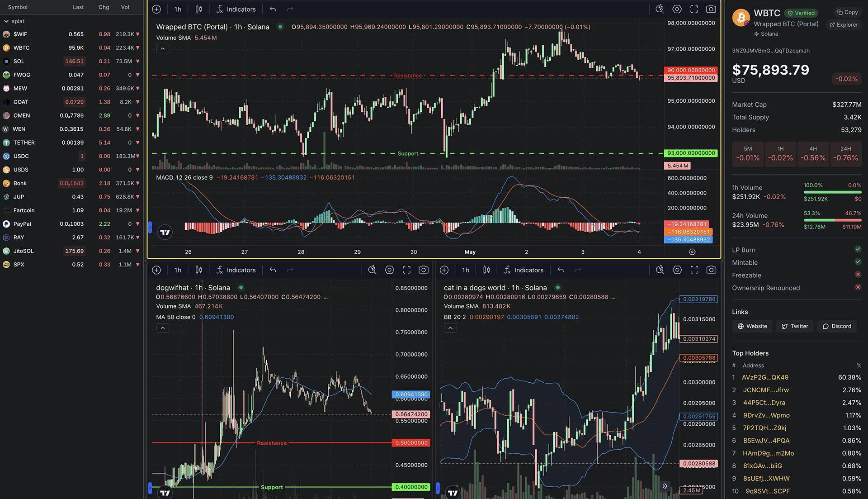
Task: Select SOL in the watchlist
Action: (x=71, y=62)
